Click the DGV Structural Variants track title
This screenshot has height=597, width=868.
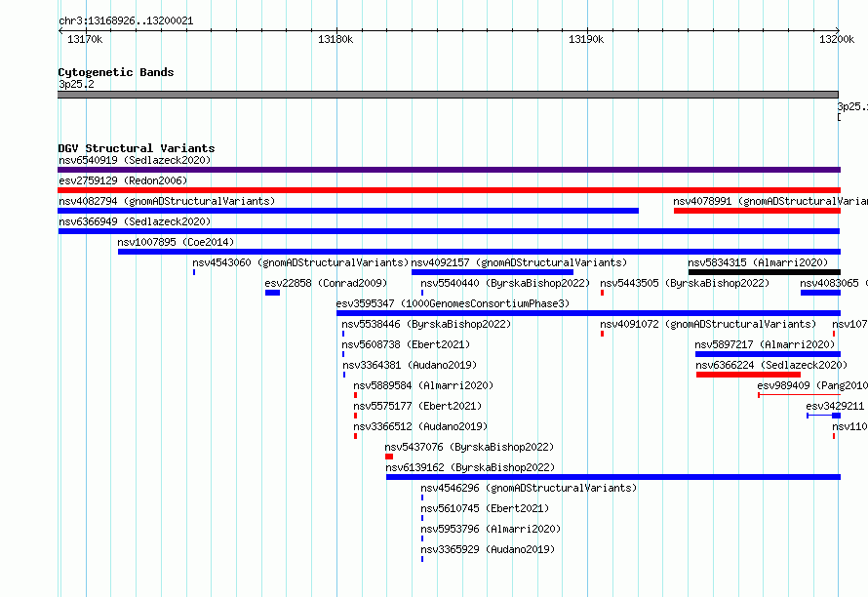(x=137, y=148)
